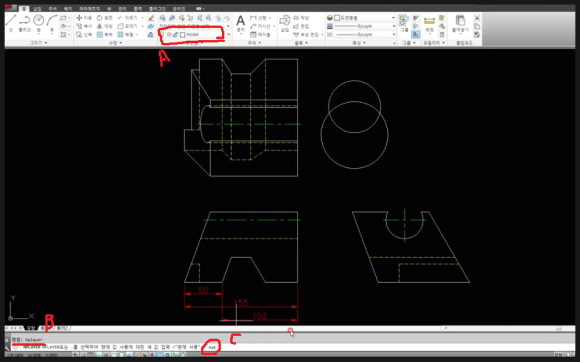Click the Erase tool icon in Modify panel
The image size is (580, 362).
pos(151,18)
